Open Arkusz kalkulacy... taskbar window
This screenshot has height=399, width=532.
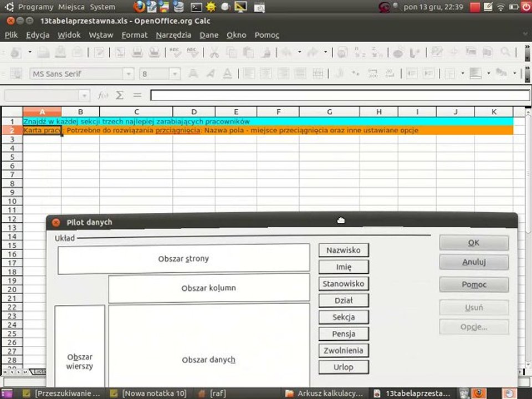(324, 393)
